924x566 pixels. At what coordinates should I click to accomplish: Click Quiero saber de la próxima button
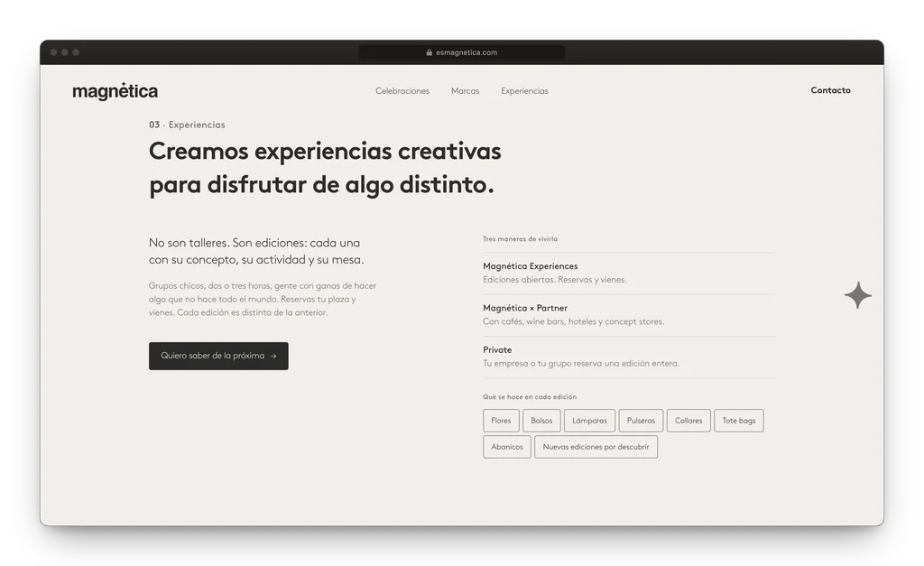(218, 356)
